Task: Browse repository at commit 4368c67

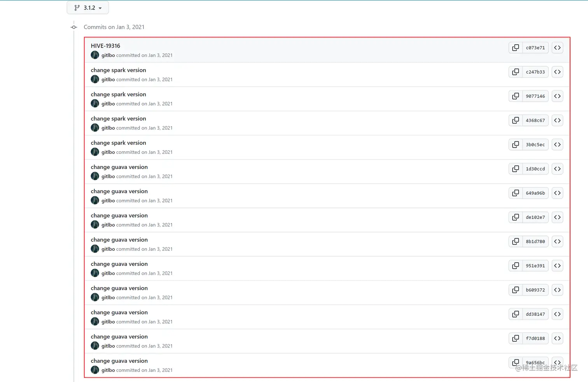Action: point(557,120)
